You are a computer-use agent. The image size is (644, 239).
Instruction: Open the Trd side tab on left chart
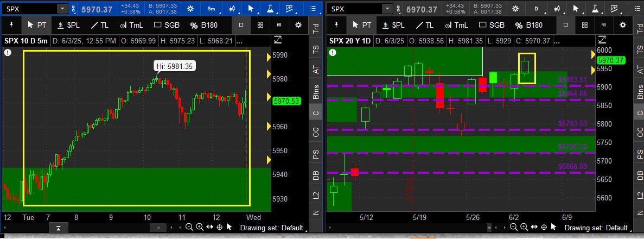pos(315,29)
